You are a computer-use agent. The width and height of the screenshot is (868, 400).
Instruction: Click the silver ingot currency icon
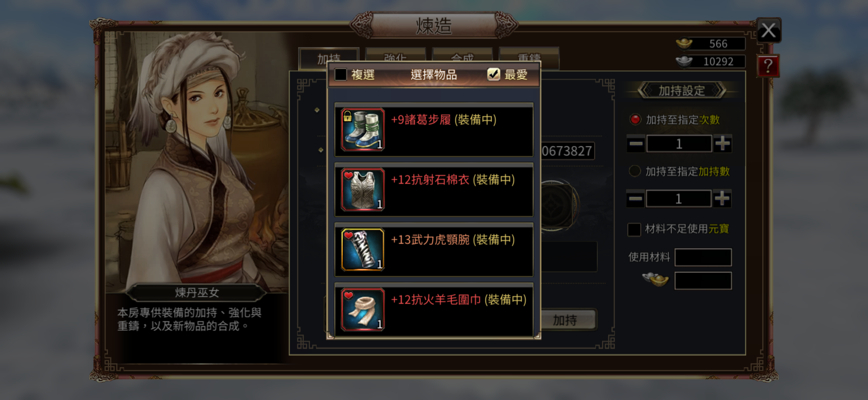coord(684,62)
